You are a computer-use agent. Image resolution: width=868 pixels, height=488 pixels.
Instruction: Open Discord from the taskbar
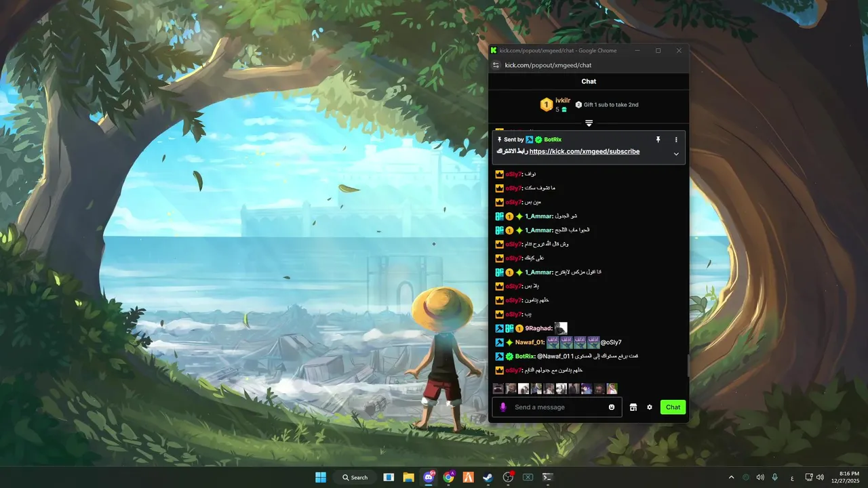(429, 477)
